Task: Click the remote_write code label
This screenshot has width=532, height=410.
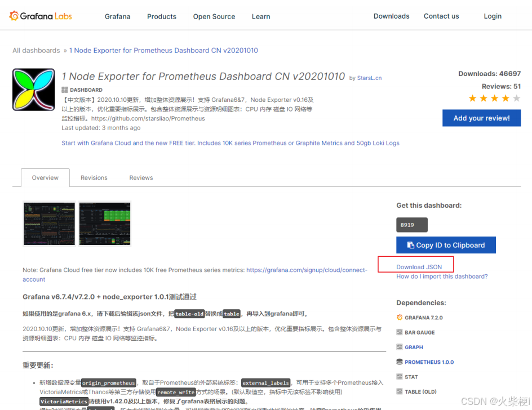Action: pyautogui.click(x=176, y=392)
